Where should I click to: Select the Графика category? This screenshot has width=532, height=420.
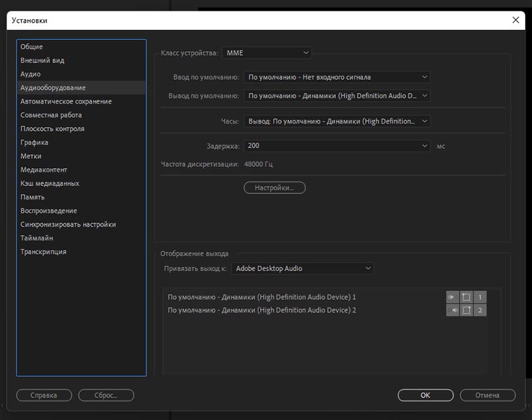pyautogui.click(x=81, y=142)
